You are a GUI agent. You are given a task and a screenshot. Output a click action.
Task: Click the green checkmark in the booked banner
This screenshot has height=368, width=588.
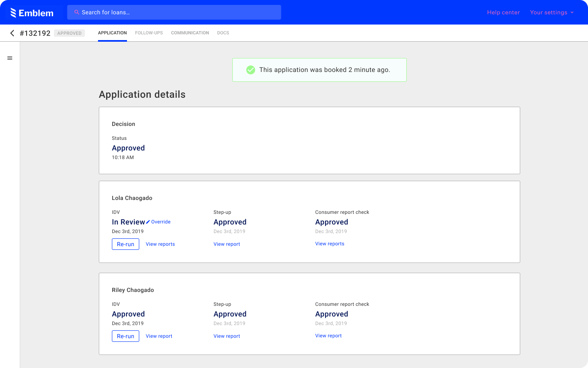251,70
